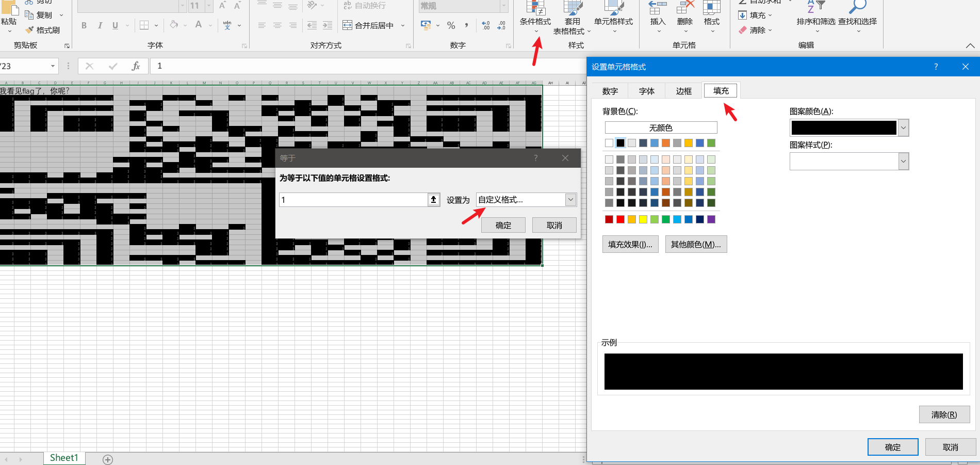Apply Percent Style format
This screenshot has width=980, height=465.
(x=451, y=25)
